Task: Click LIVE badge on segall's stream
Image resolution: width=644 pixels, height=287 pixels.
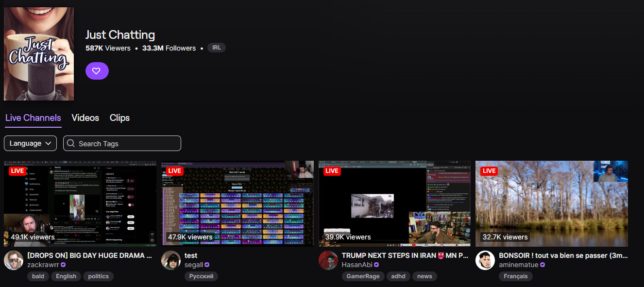Action: pyautogui.click(x=175, y=171)
